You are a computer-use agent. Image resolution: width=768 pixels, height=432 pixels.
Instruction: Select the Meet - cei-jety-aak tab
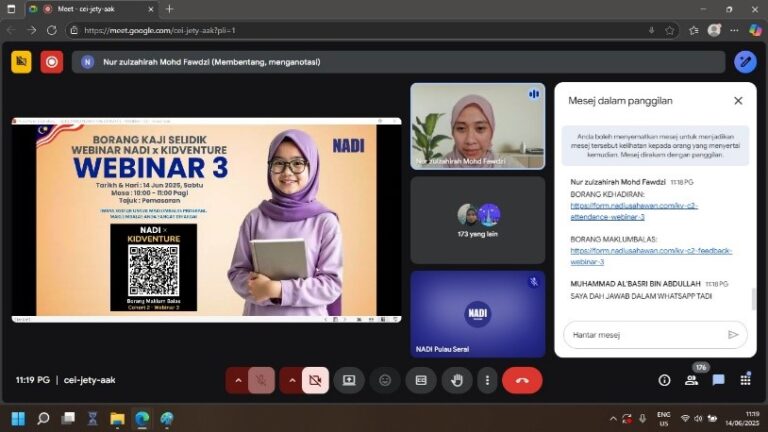tap(92, 9)
